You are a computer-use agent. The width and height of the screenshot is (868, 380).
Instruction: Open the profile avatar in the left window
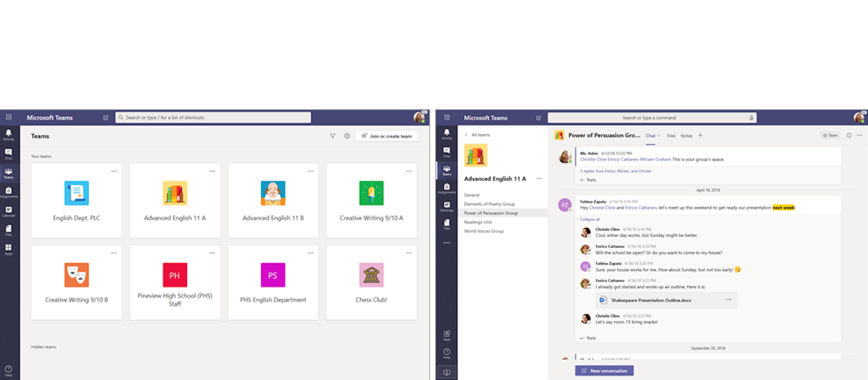coord(419,117)
